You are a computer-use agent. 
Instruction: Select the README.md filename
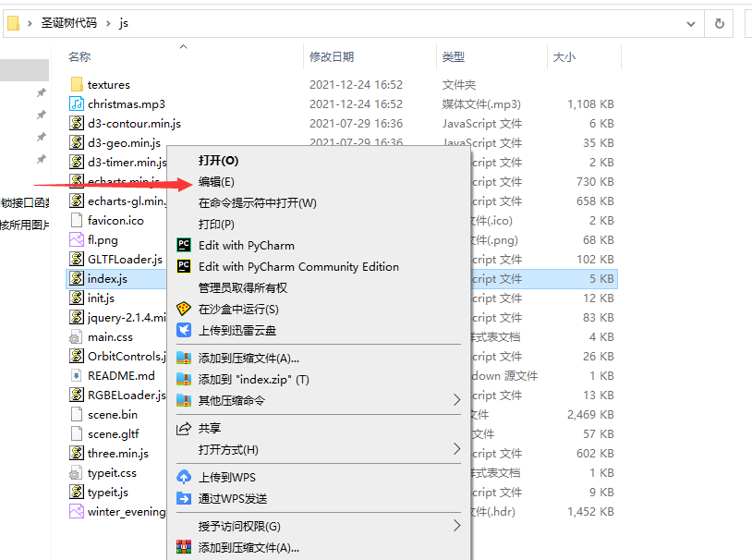[121, 376]
